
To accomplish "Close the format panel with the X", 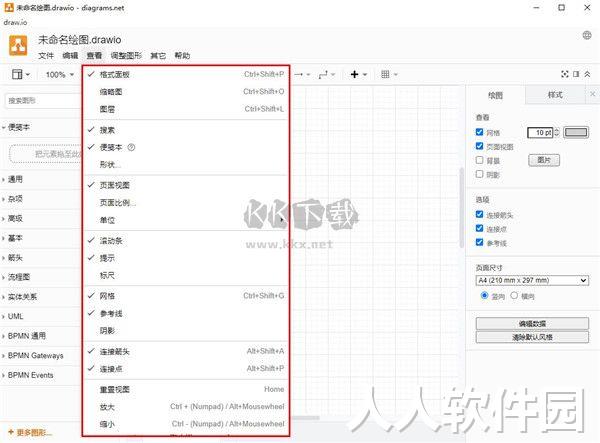I will 593,94.
